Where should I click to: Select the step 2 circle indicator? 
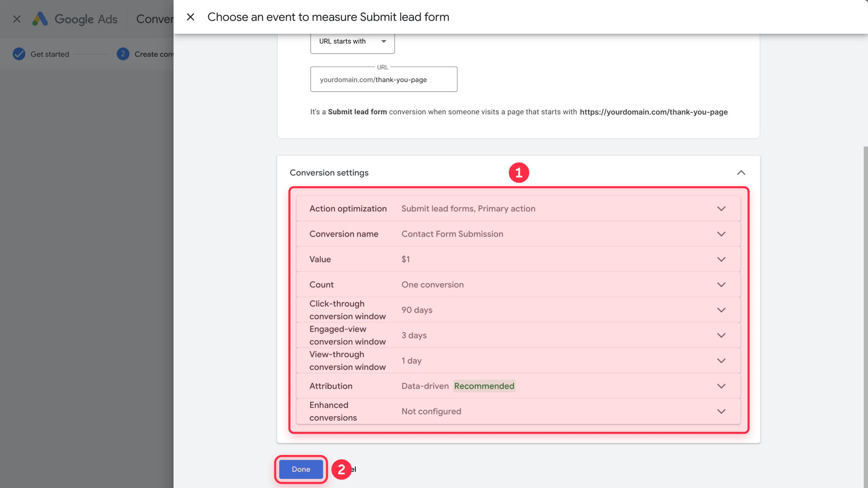click(123, 54)
